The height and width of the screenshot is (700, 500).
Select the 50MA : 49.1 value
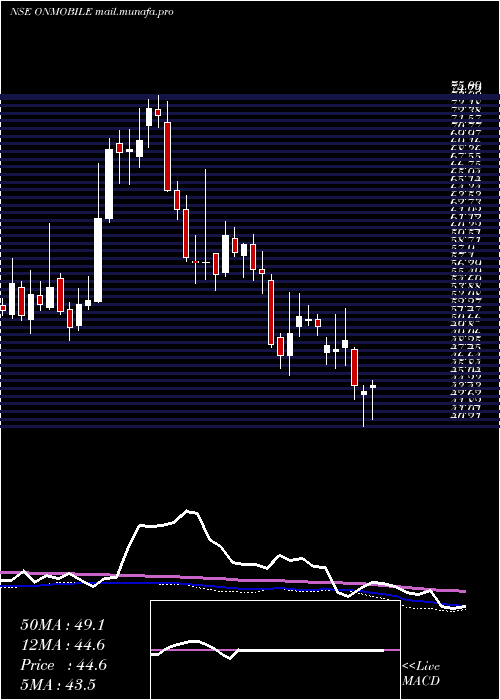tap(62, 625)
